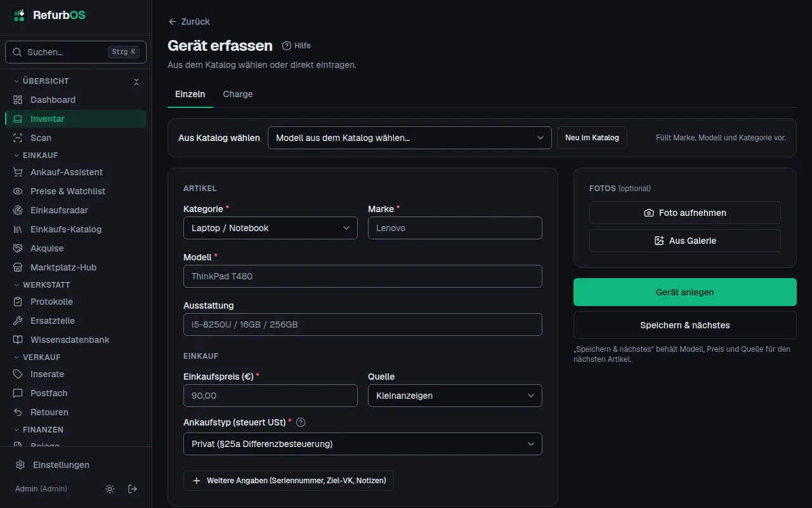Image resolution: width=812 pixels, height=508 pixels.
Task: Go to Ankauf-Assistent cart icon
Action: [x=18, y=172]
